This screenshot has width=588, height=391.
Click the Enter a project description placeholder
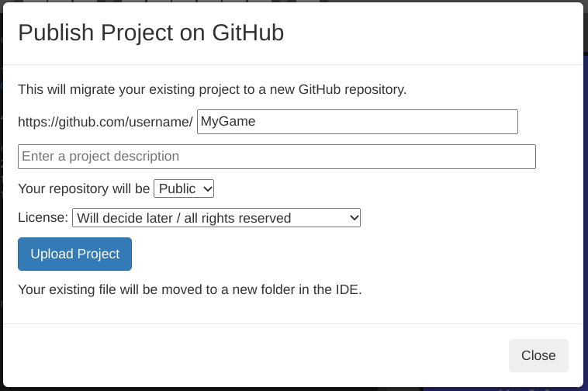click(x=101, y=157)
